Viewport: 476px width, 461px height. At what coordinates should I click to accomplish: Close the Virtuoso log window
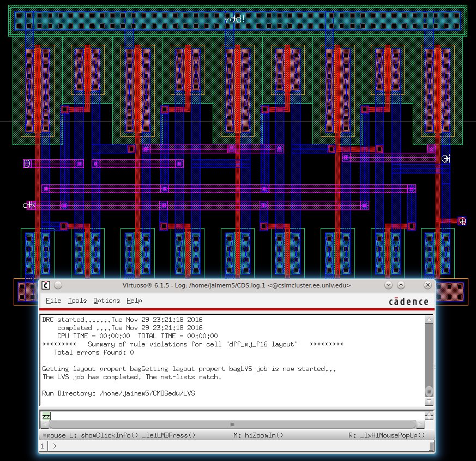pyautogui.click(x=428, y=285)
